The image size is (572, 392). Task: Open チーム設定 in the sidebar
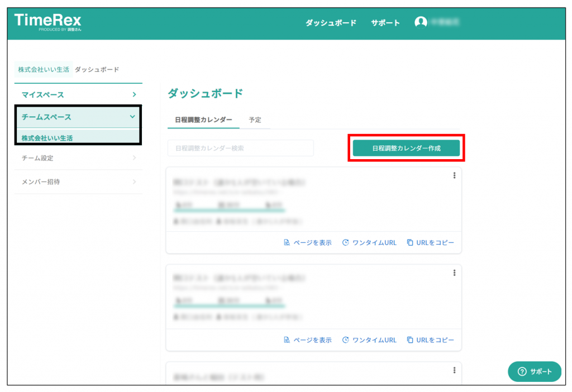point(78,158)
